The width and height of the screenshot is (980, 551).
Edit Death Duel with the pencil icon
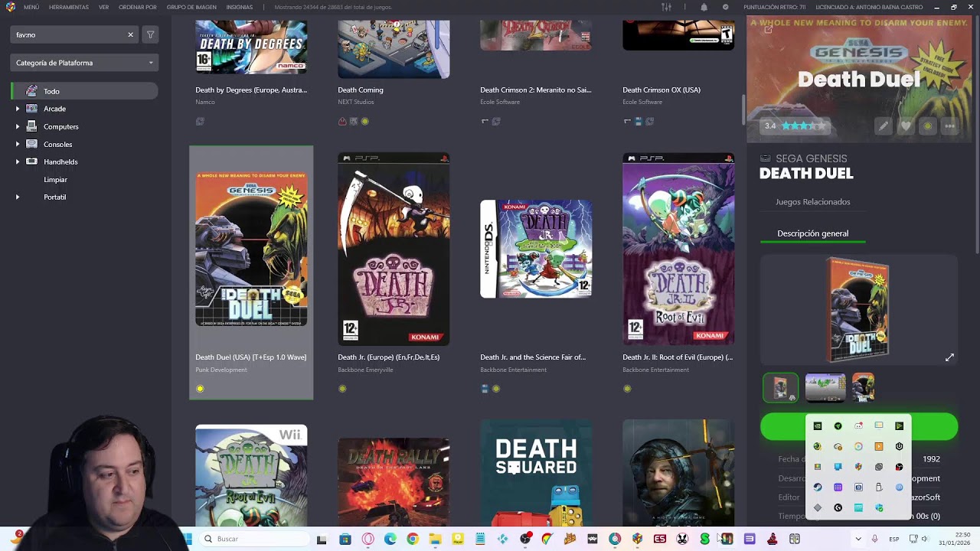click(884, 126)
